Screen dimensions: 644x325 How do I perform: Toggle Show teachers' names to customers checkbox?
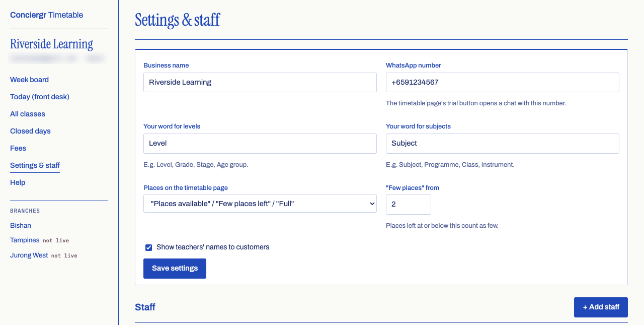coord(148,247)
